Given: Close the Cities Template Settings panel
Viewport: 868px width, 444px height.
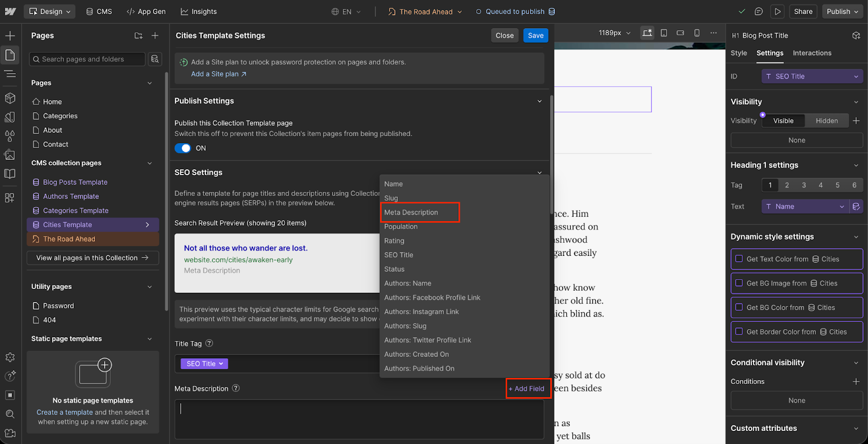Looking at the screenshot, I should click(505, 35).
